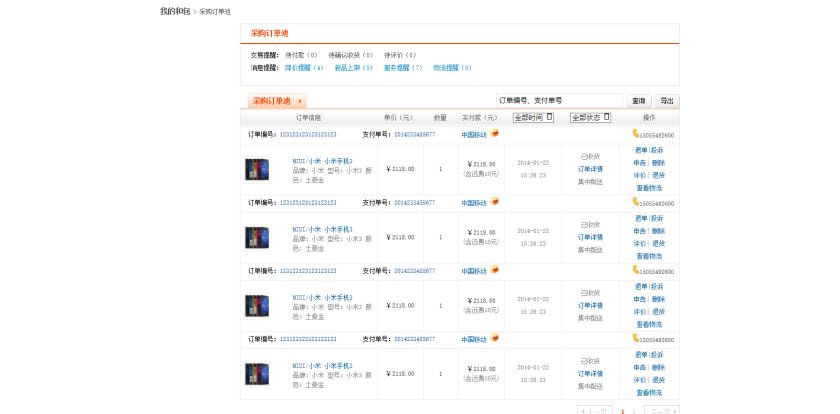Click 投诉 in the first order's actions
Viewport: 840px width, 414px height.
click(657, 150)
